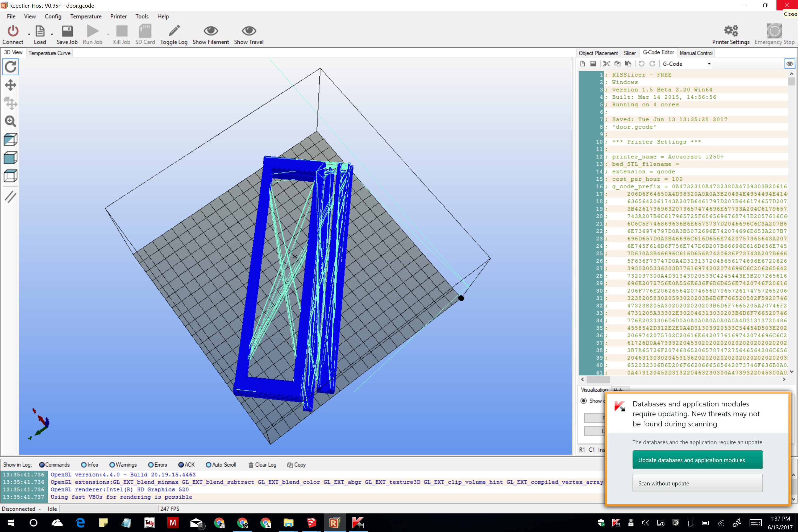Select the Move viewpoint tool
The height and width of the screenshot is (532, 798).
[11, 85]
